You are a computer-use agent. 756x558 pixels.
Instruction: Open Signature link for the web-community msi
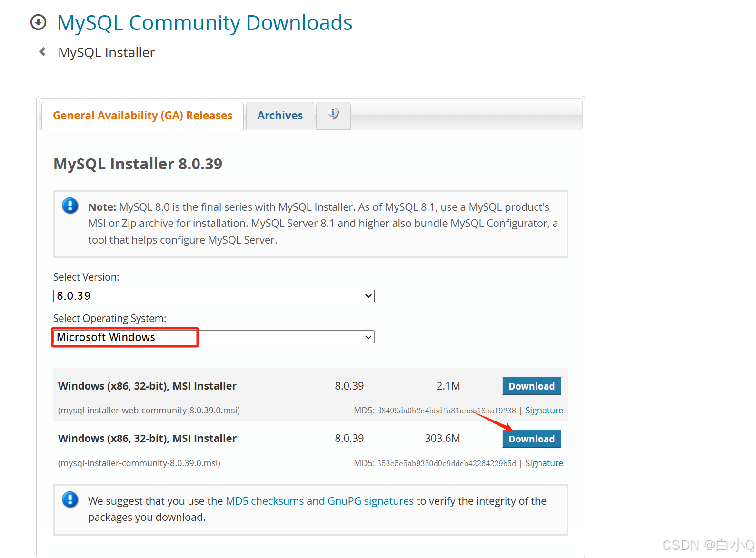pyautogui.click(x=544, y=410)
